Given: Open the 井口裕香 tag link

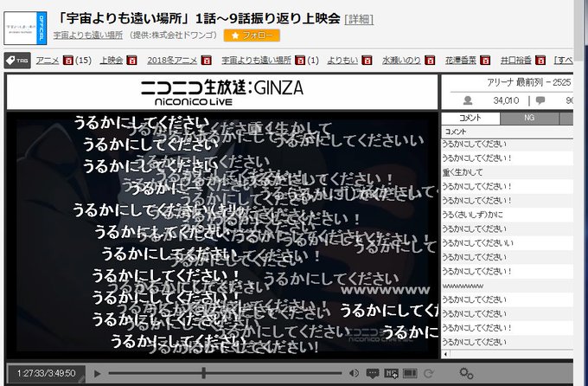Looking at the screenshot, I should point(516,60).
